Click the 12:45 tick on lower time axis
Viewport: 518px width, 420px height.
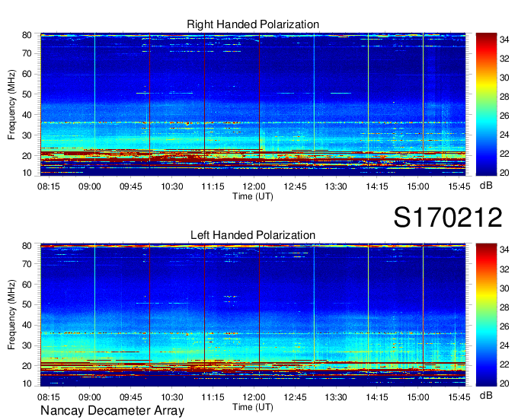click(295, 397)
